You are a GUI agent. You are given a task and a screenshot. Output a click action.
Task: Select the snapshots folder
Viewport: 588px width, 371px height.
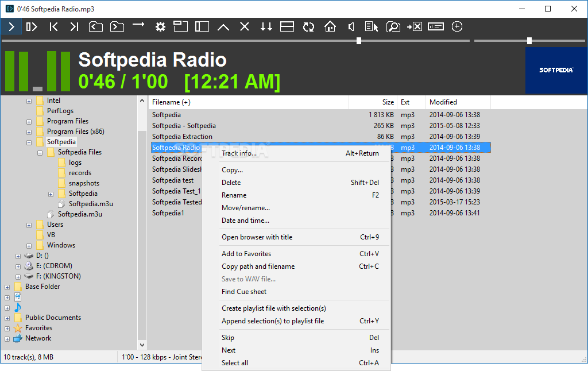[84, 183]
